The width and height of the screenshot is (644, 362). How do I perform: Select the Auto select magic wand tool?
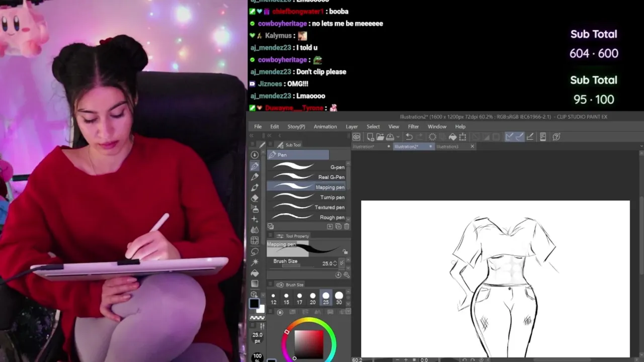point(255,262)
